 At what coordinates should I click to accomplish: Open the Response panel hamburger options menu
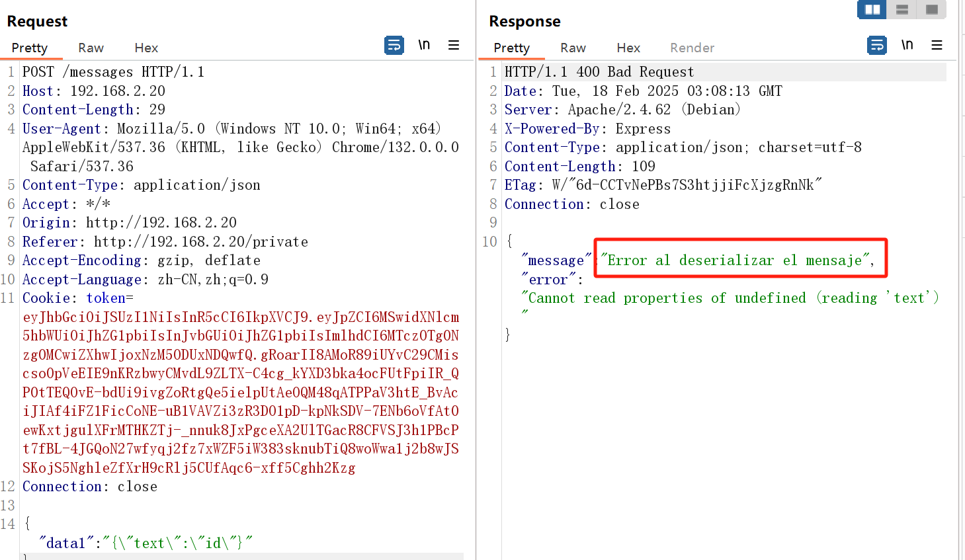point(937,46)
